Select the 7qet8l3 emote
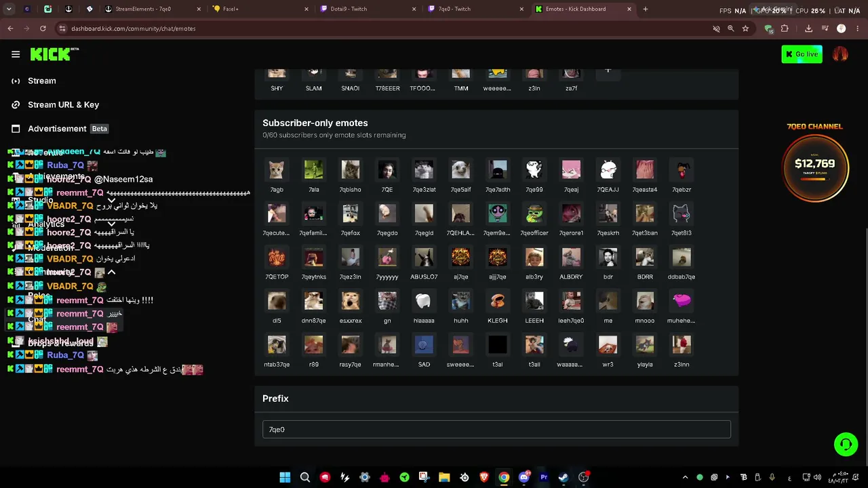The image size is (868, 488). pos(682,213)
